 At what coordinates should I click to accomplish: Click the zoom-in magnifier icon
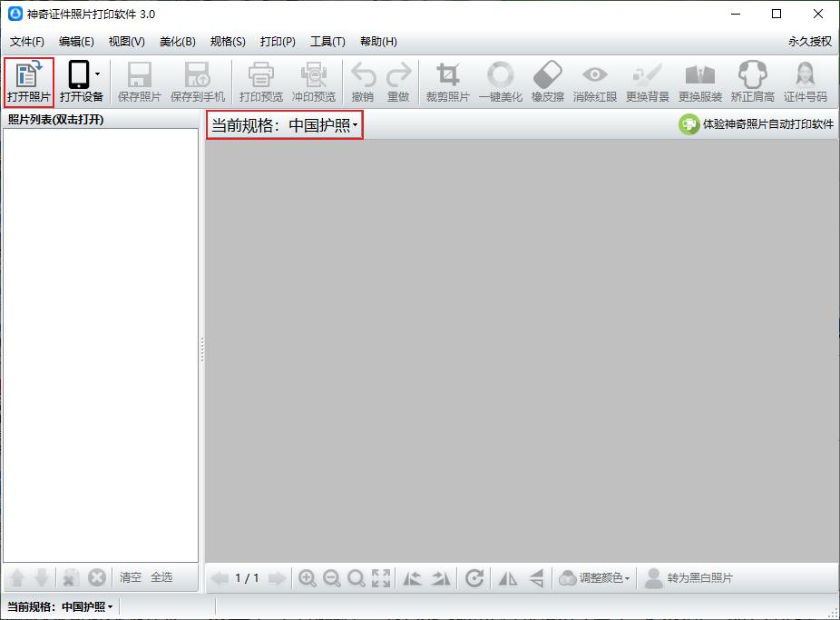point(308,578)
